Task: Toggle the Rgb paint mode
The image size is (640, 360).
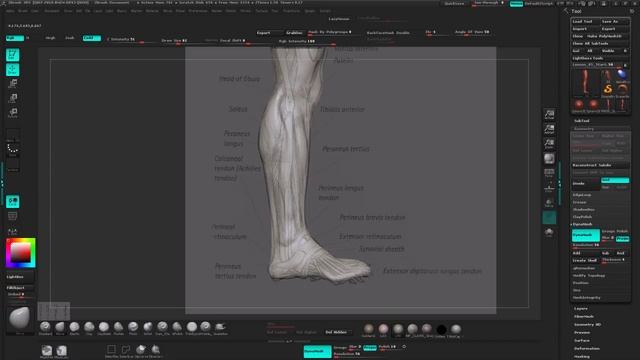Action: click(x=15, y=38)
